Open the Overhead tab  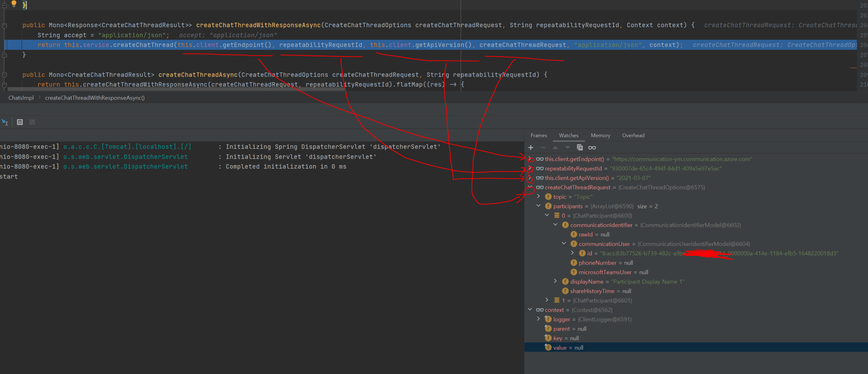pyautogui.click(x=633, y=135)
